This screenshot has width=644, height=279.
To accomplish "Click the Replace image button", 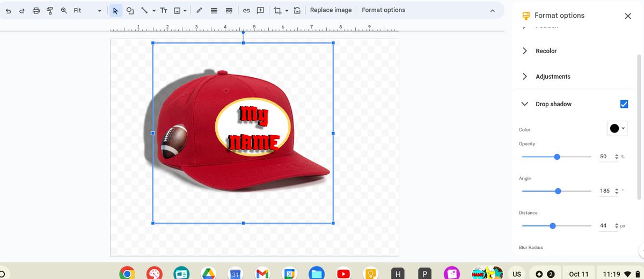I will (x=331, y=10).
